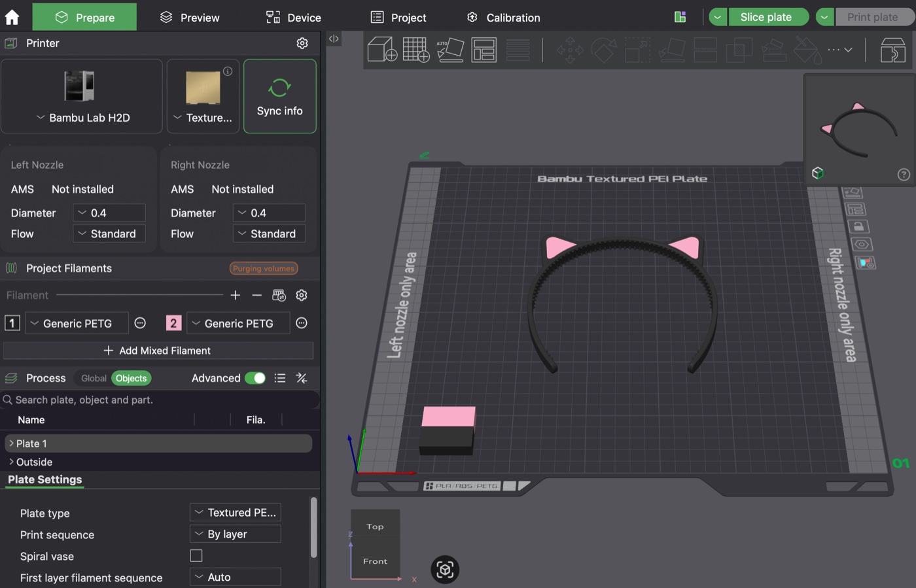Click the Purging volumes button

tap(264, 268)
